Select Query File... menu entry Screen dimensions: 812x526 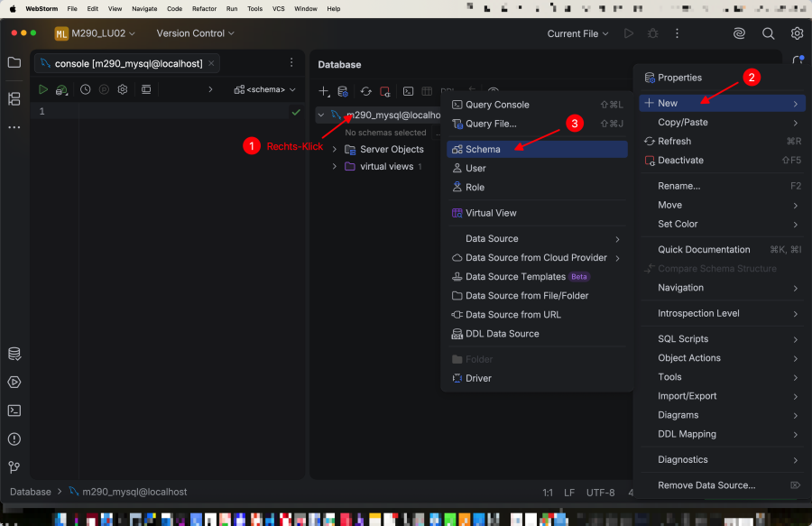(537, 124)
